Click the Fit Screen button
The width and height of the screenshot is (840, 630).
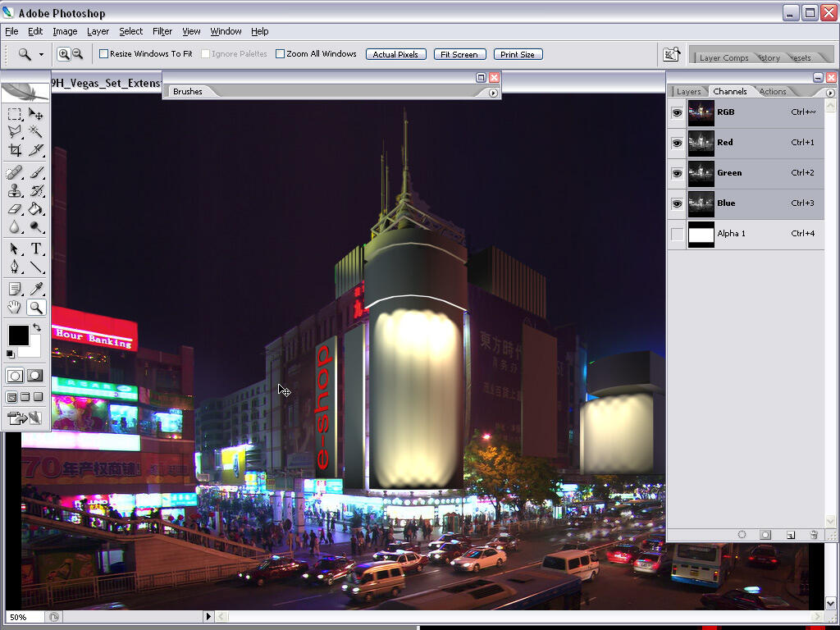459,54
